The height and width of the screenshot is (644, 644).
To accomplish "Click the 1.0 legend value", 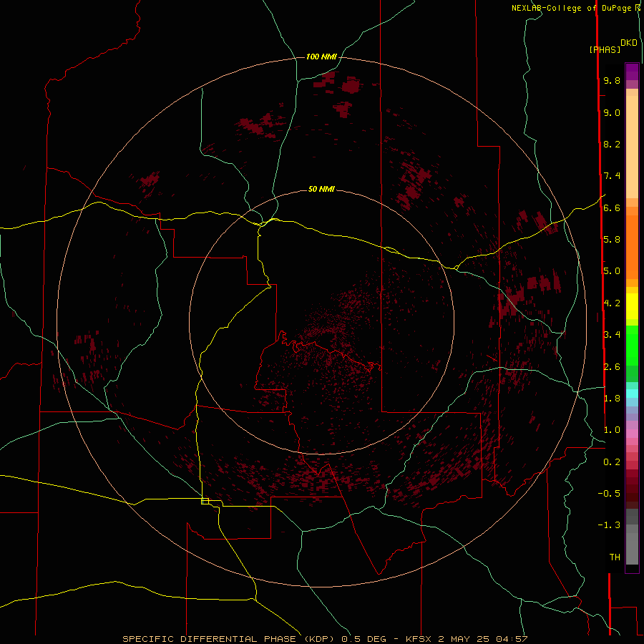I will [612, 430].
